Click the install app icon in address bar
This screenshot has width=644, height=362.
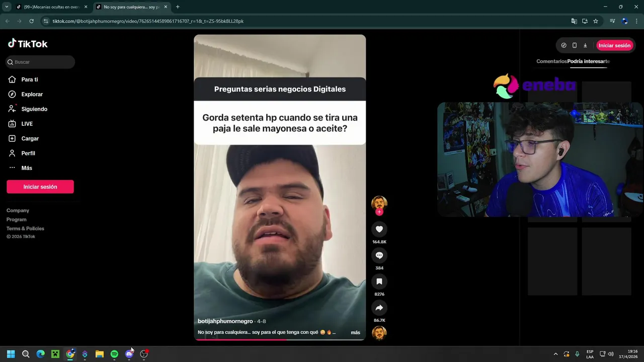pyautogui.click(x=585, y=21)
